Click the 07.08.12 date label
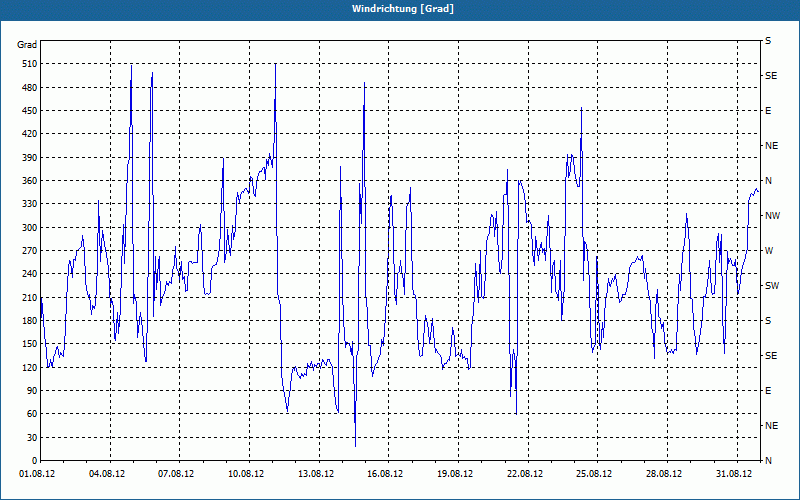The width and height of the screenshot is (800, 500). click(x=177, y=474)
